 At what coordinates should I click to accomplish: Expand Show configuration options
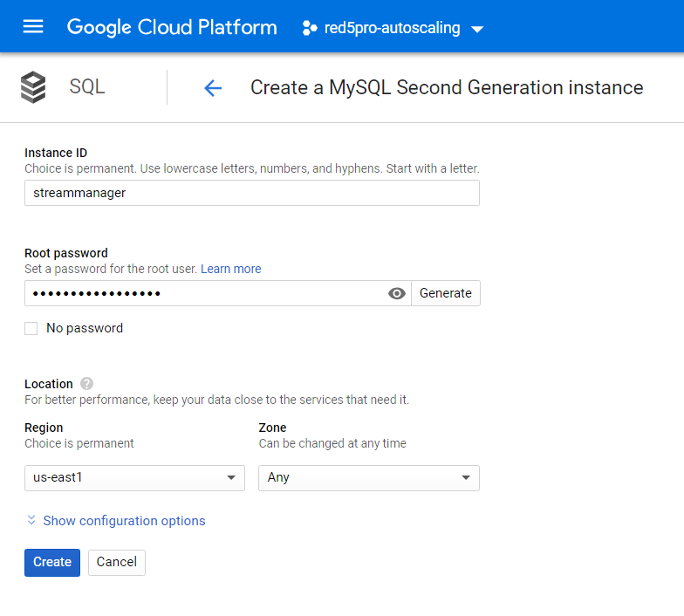[116, 520]
